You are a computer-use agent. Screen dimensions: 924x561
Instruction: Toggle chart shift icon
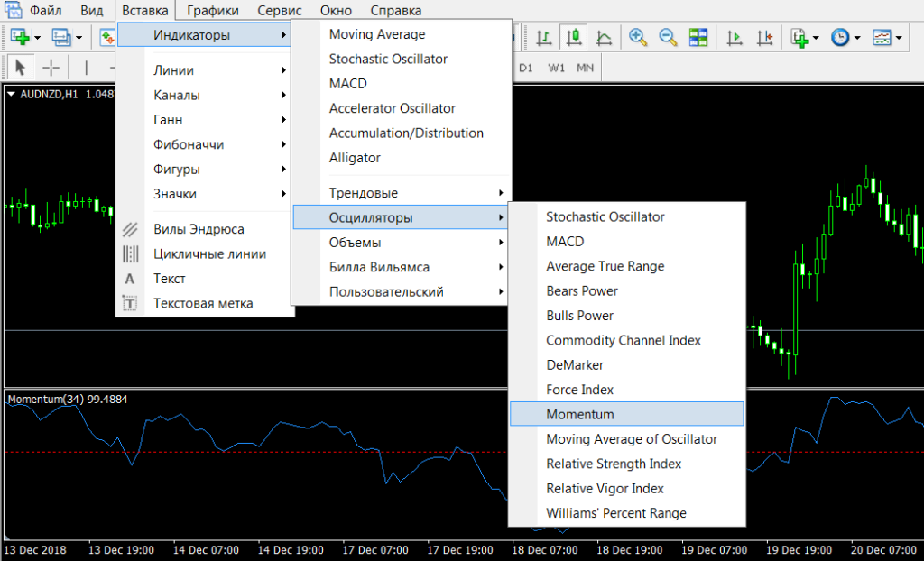(x=765, y=38)
